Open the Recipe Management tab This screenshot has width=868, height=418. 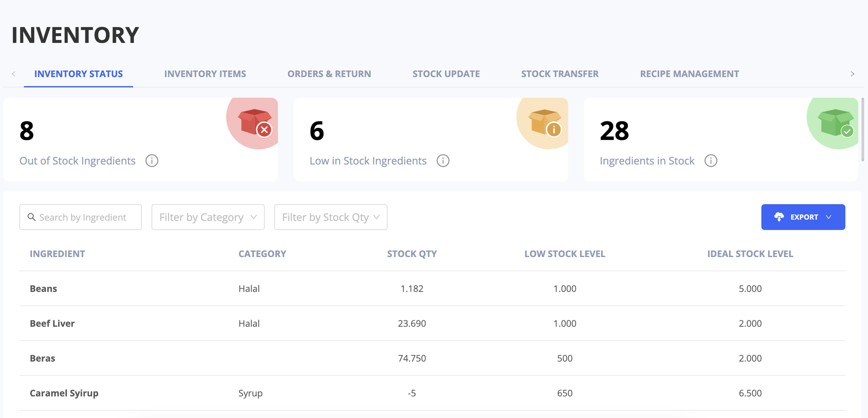tap(689, 74)
